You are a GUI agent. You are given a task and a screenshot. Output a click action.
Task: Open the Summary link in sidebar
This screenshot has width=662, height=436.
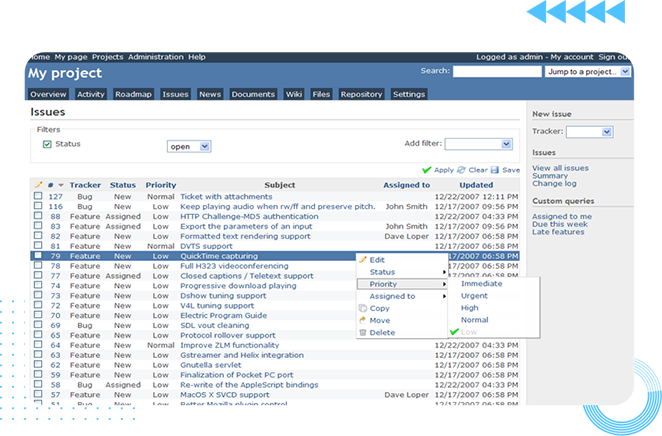550,176
